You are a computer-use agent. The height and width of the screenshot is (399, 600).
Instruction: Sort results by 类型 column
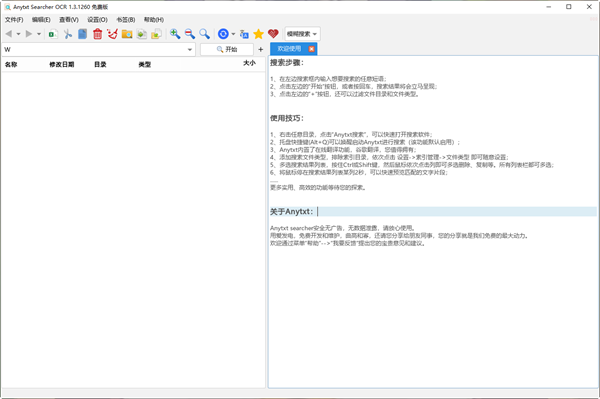pos(145,64)
